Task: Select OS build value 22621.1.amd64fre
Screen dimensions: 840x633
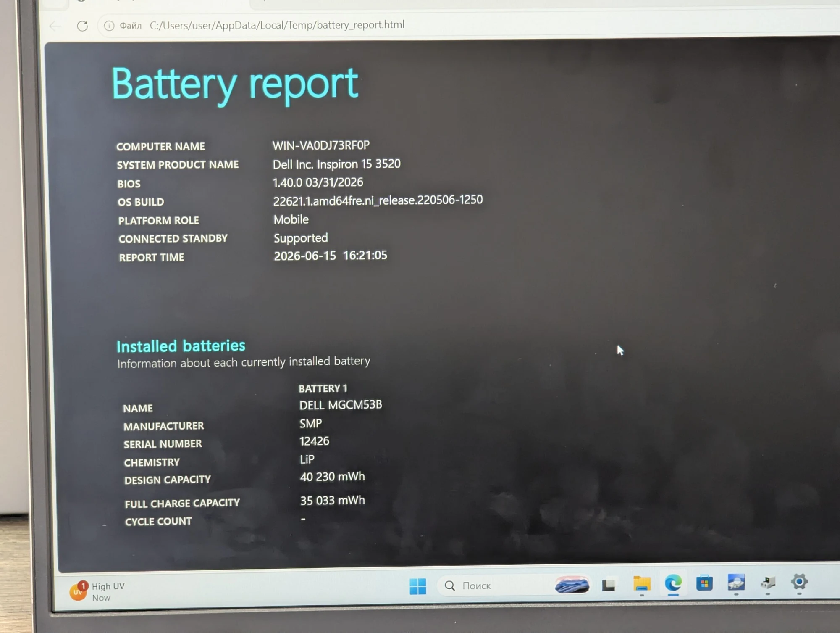Action: coord(378,200)
